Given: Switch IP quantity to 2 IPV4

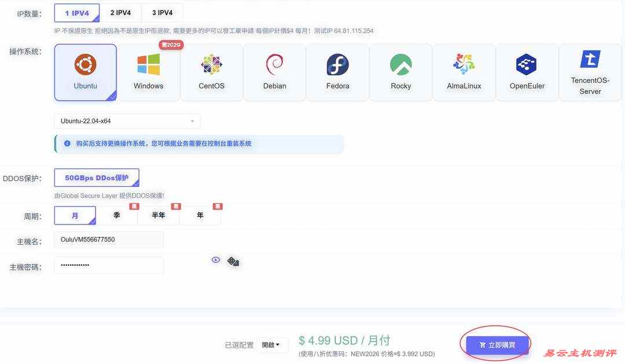Looking at the screenshot, I should (121, 12).
